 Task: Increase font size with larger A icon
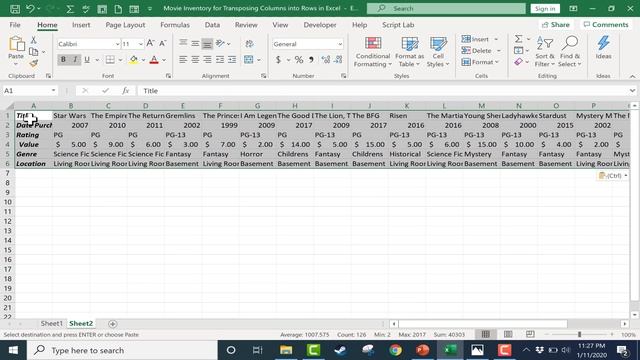tap(150, 43)
